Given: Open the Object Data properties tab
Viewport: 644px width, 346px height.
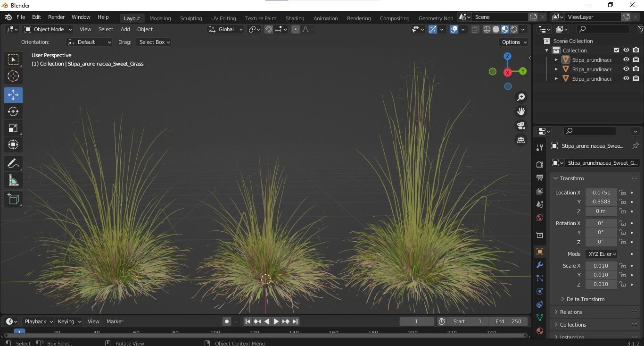Looking at the screenshot, I should 540,318.
